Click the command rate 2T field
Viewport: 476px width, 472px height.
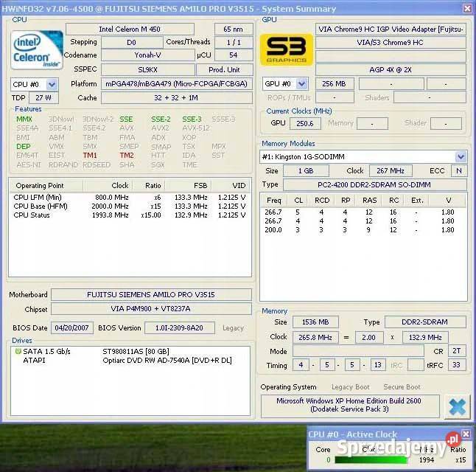tap(457, 351)
